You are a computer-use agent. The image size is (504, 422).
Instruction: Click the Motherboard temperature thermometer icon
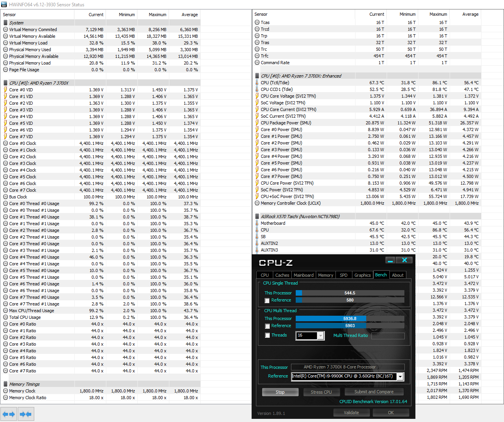coord(257,223)
